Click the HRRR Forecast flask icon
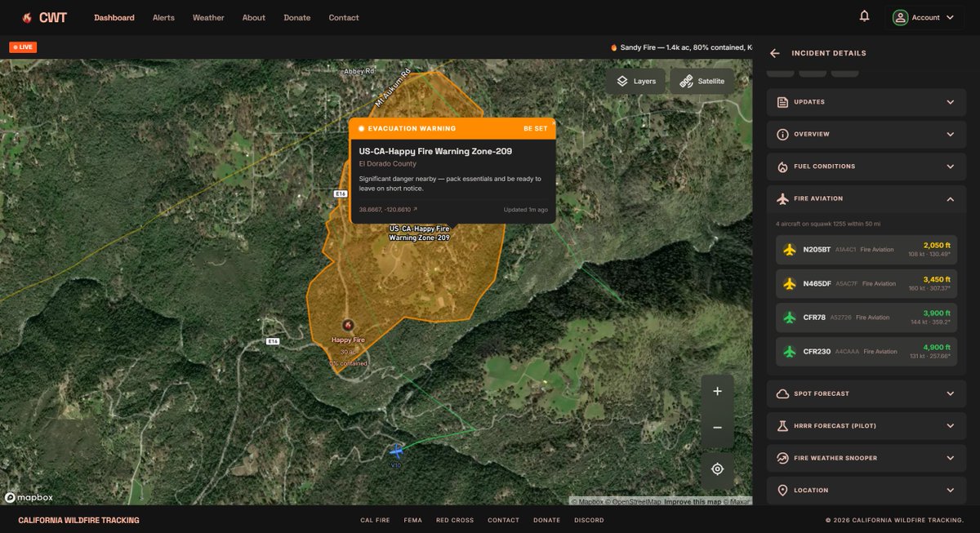 (x=782, y=426)
